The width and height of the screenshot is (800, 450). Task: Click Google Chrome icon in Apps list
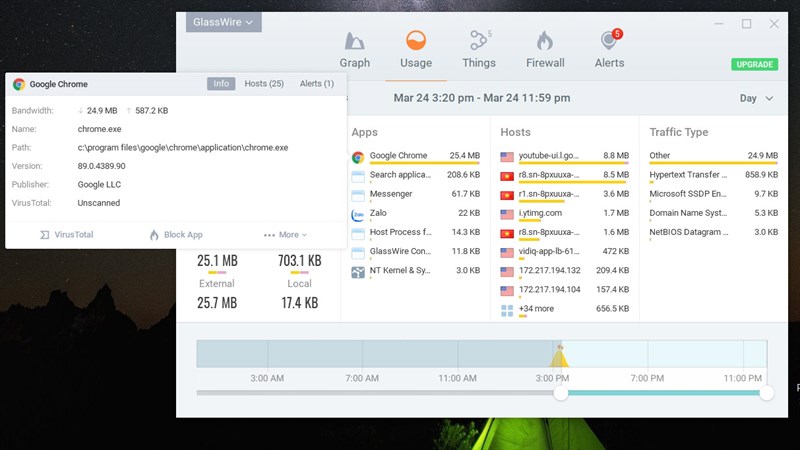point(358,157)
